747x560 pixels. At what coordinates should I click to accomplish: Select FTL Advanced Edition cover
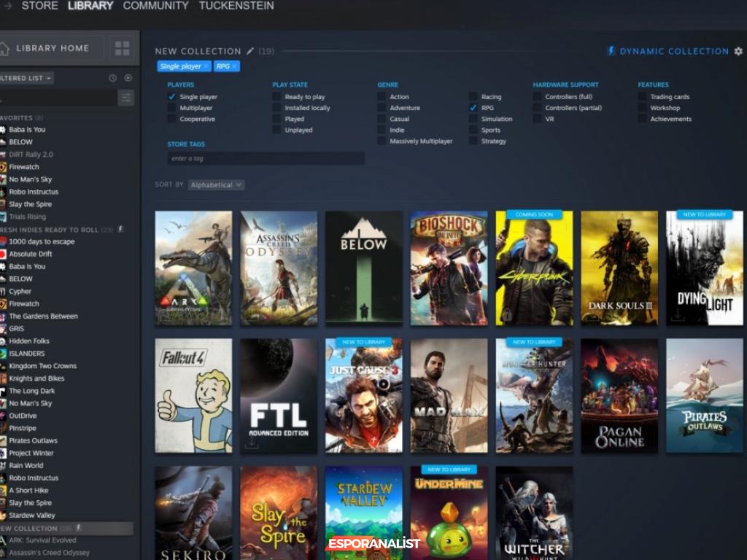click(279, 396)
